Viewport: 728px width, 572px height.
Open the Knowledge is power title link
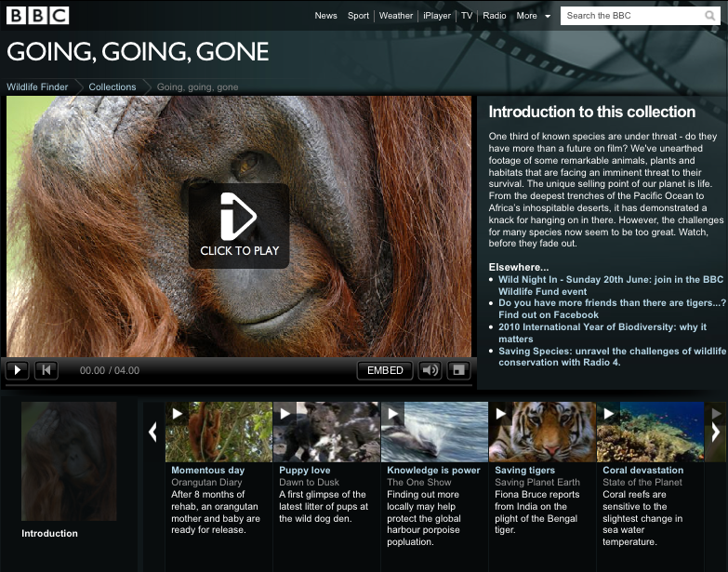pyautogui.click(x=433, y=470)
